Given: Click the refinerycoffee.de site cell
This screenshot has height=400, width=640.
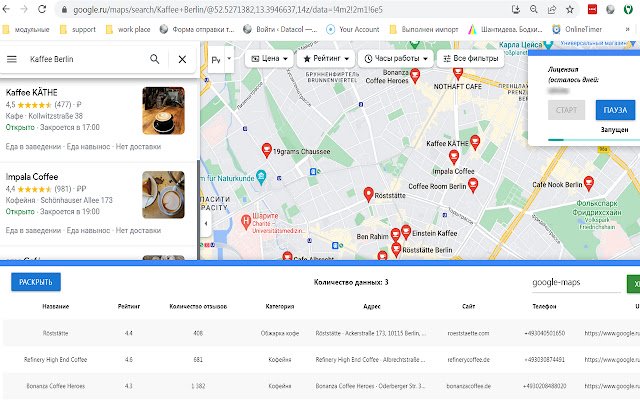Looking at the screenshot, I should [468, 360].
